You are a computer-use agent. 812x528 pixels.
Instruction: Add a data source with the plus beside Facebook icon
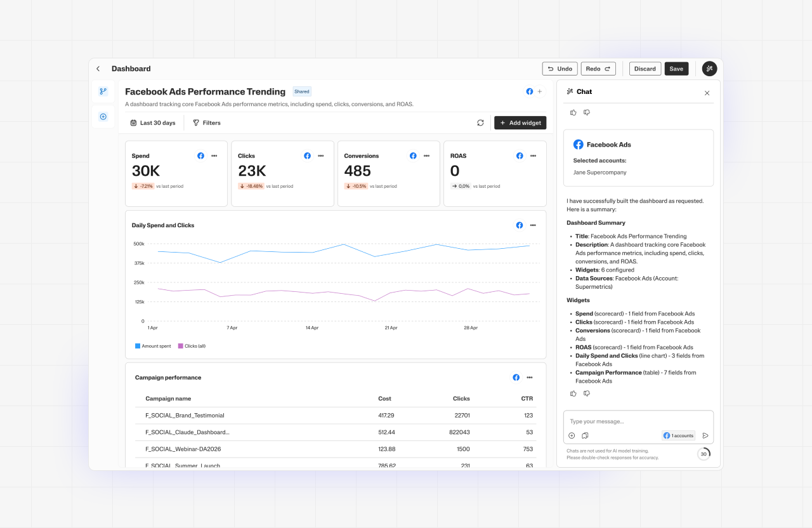pos(540,91)
